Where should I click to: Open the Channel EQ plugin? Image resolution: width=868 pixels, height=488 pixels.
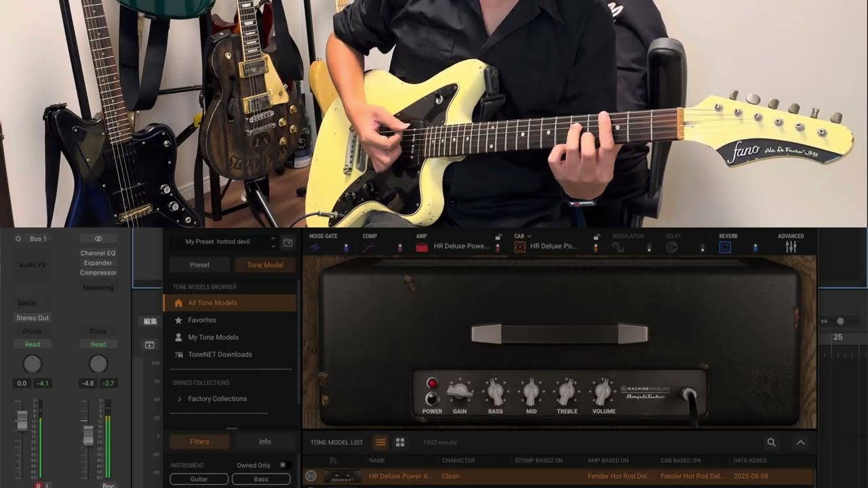98,253
